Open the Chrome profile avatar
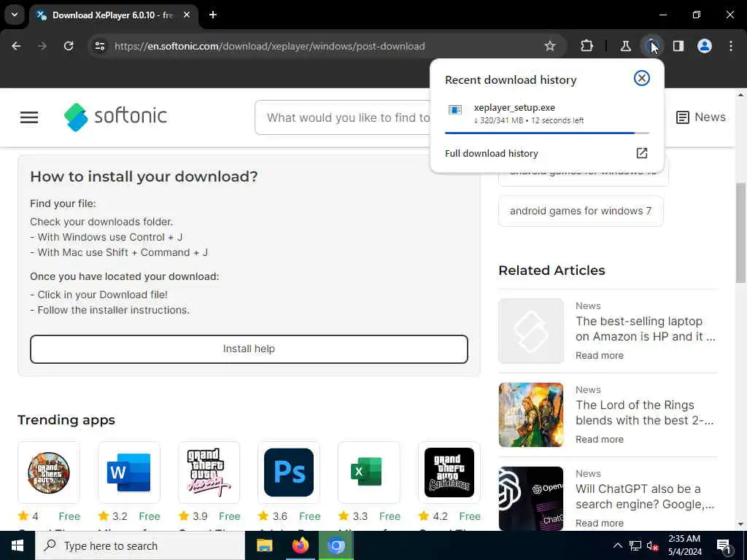This screenshot has width=747, height=560. coord(704,46)
